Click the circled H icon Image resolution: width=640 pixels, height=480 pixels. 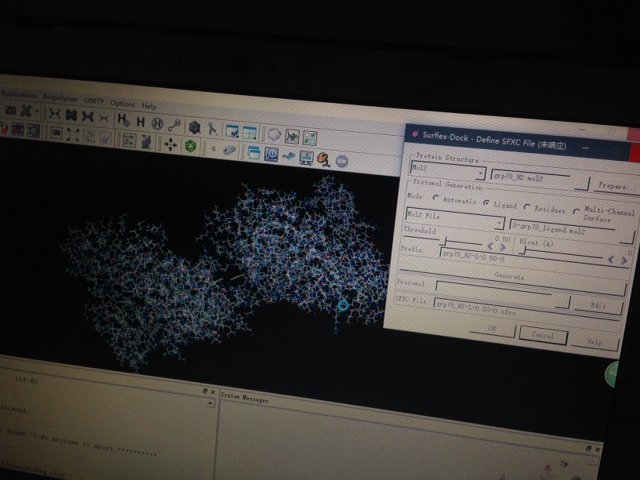157,123
